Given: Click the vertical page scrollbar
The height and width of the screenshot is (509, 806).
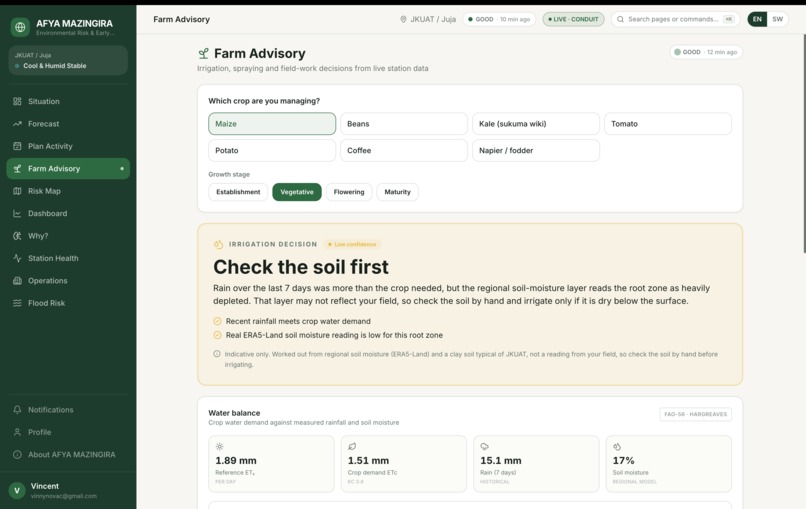Looking at the screenshot, I should coord(804,143).
